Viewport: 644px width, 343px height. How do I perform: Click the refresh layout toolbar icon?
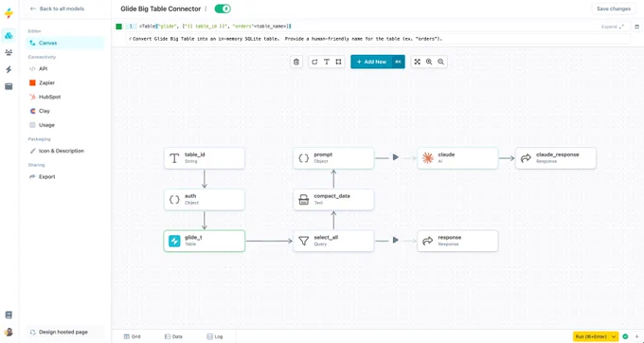click(314, 62)
